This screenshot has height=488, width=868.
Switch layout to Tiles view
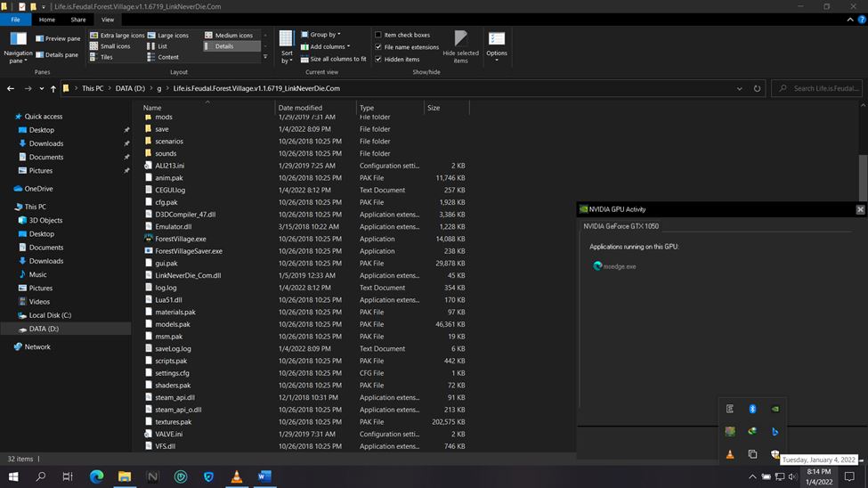tap(101, 57)
